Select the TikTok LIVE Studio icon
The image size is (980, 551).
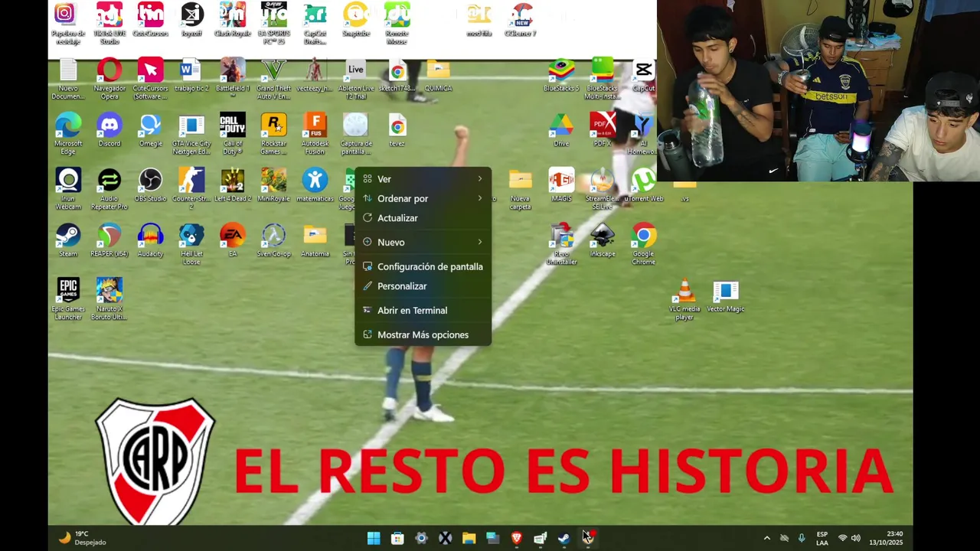(x=109, y=23)
